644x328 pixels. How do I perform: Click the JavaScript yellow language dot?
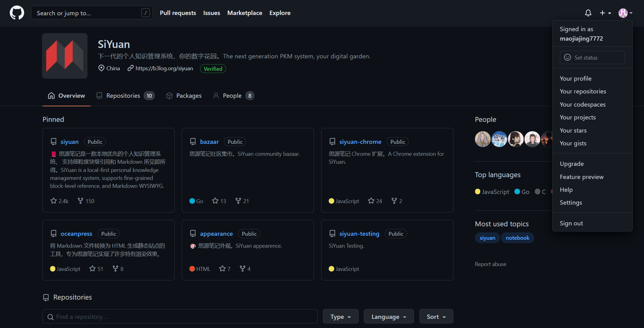[x=478, y=191]
